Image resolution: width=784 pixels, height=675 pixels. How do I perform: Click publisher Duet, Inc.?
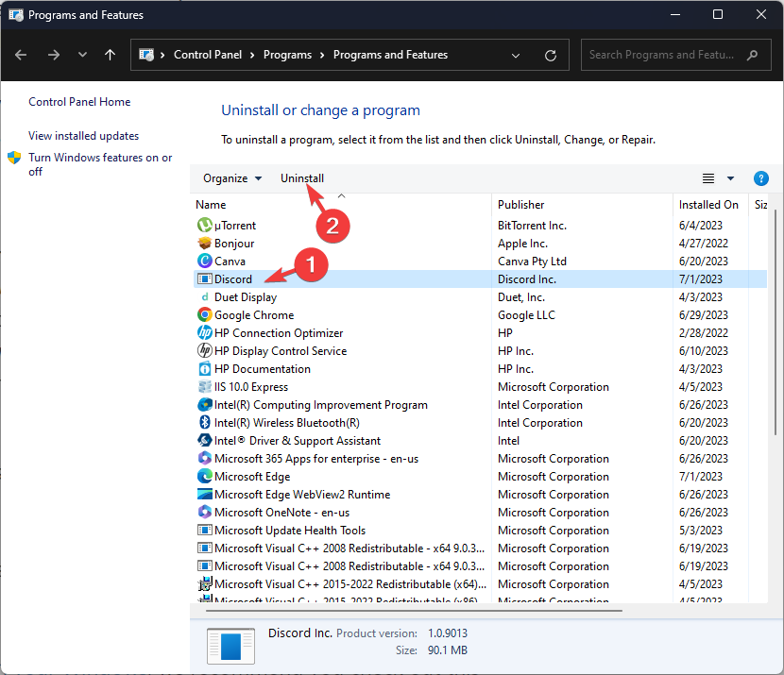click(521, 297)
